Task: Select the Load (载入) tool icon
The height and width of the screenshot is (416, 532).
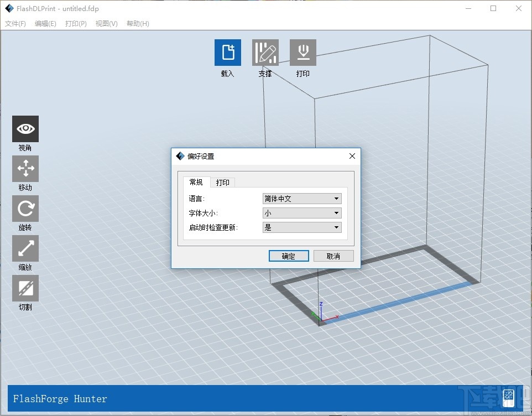Action: 227,53
